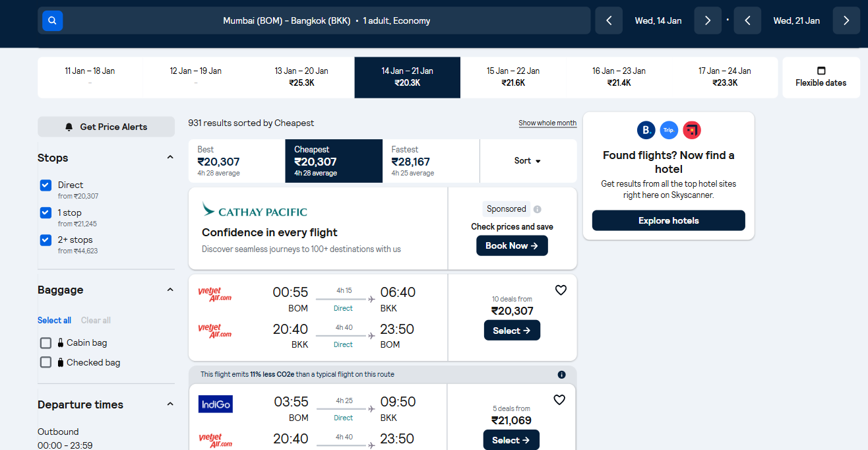Save the VietJet flight with the heart icon
868x450 pixels.
[x=561, y=290]
